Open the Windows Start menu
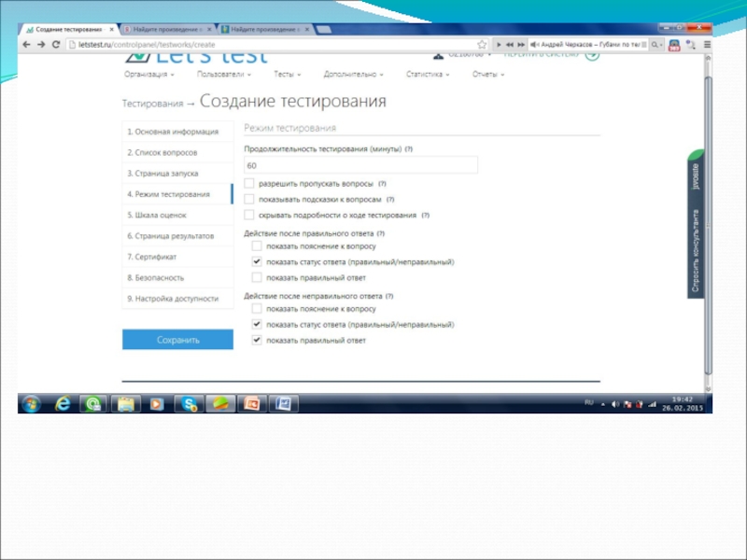 [x=32, y=404]
